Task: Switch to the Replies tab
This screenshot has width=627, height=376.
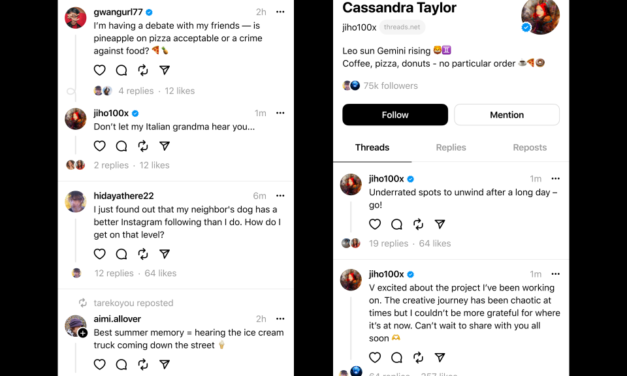Action: (x=451, y=148)
